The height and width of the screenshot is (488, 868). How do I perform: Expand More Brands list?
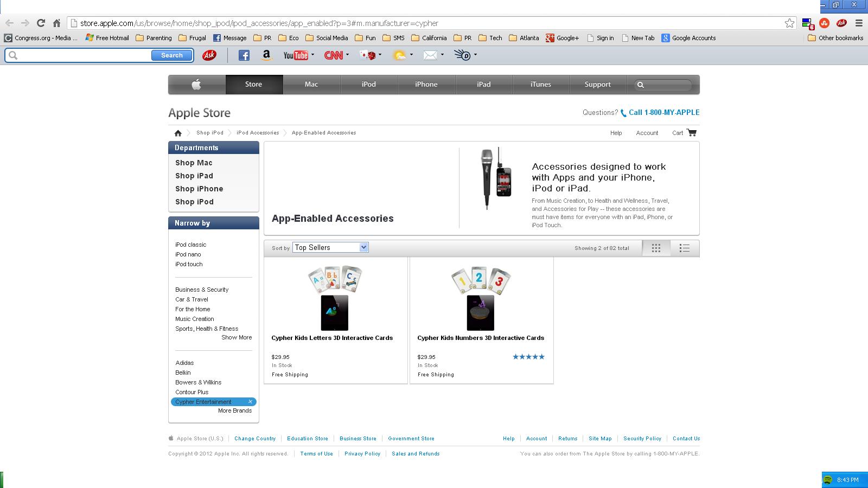point(235,410)
